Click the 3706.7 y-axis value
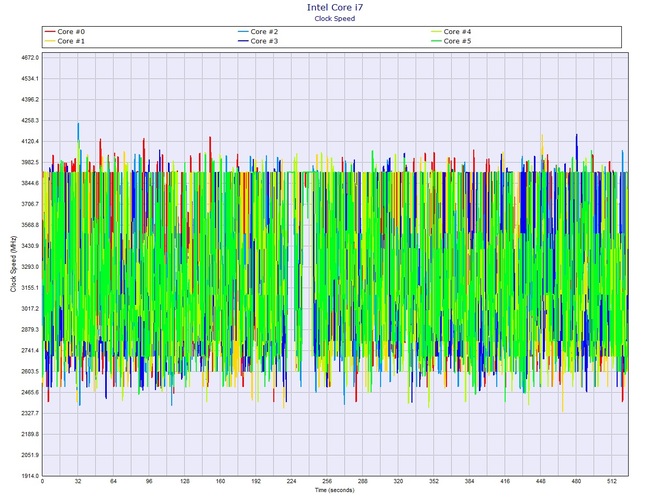 30,204
